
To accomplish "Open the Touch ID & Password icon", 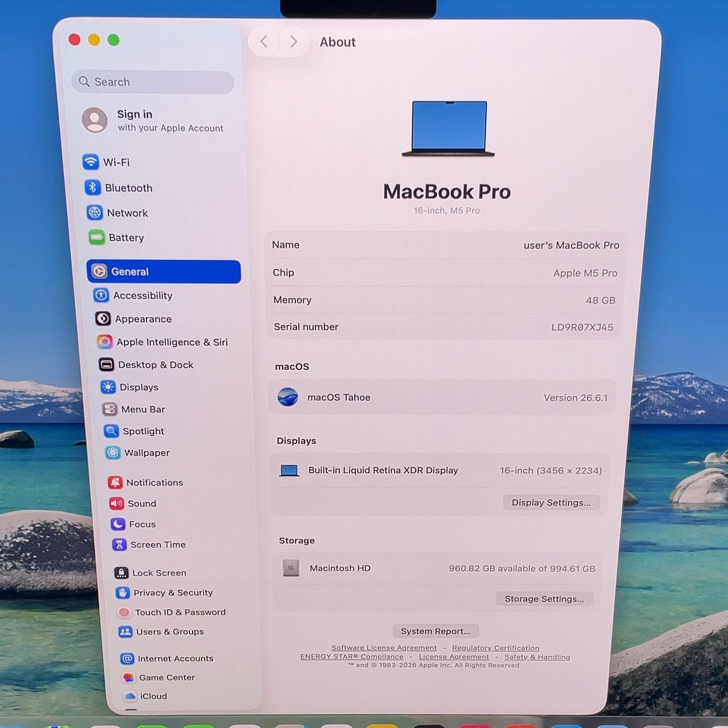I will tap(124, 612).
